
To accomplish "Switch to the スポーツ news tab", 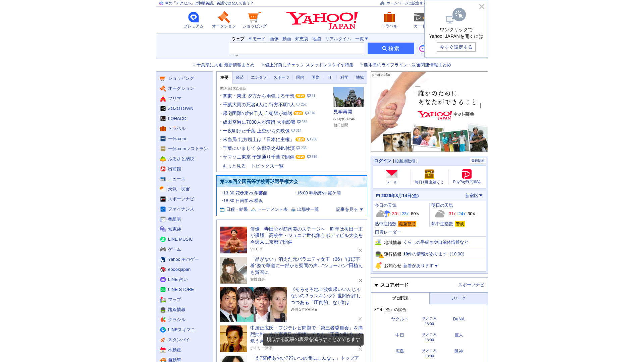I will tap(281, 77).
